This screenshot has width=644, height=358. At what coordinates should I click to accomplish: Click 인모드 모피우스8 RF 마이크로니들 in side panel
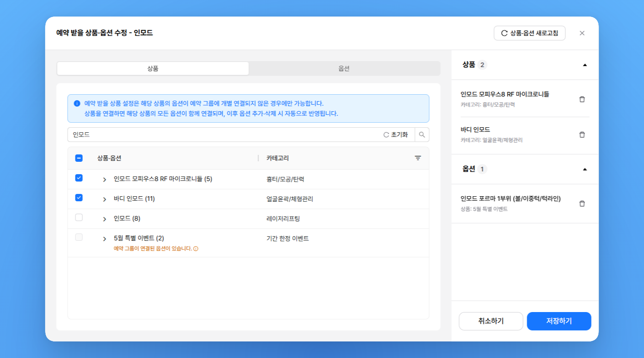pos(505,94)
